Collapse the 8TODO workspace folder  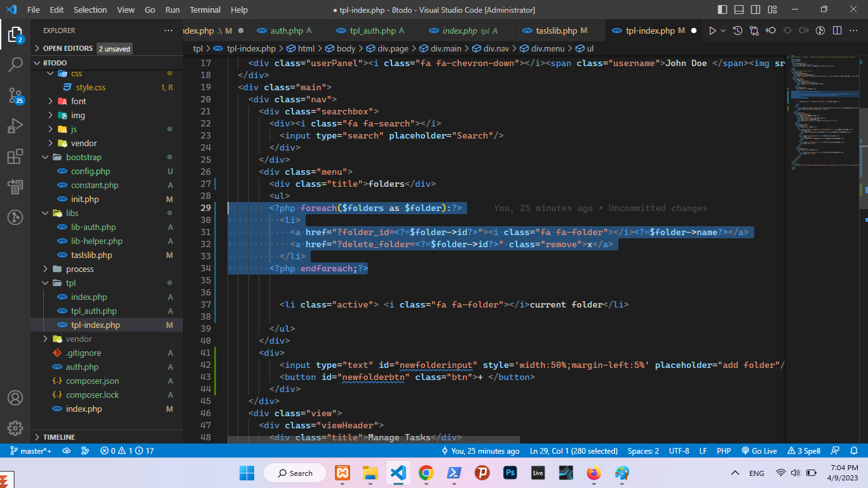[107, 63]
